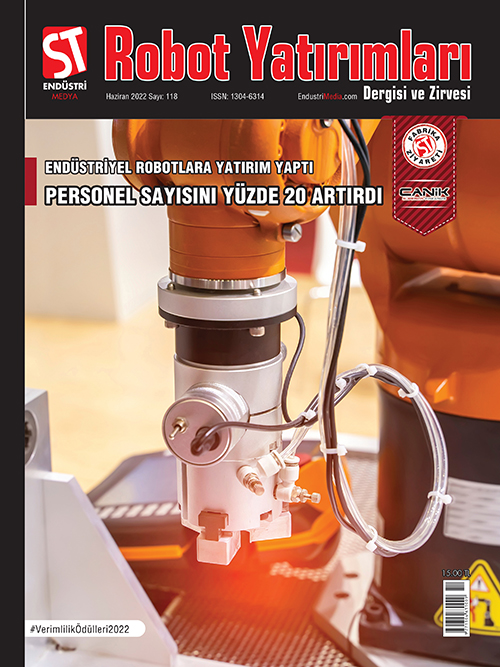500x667 pixels.
Task: Click the Canik brand logo
Action: [424, 193]
